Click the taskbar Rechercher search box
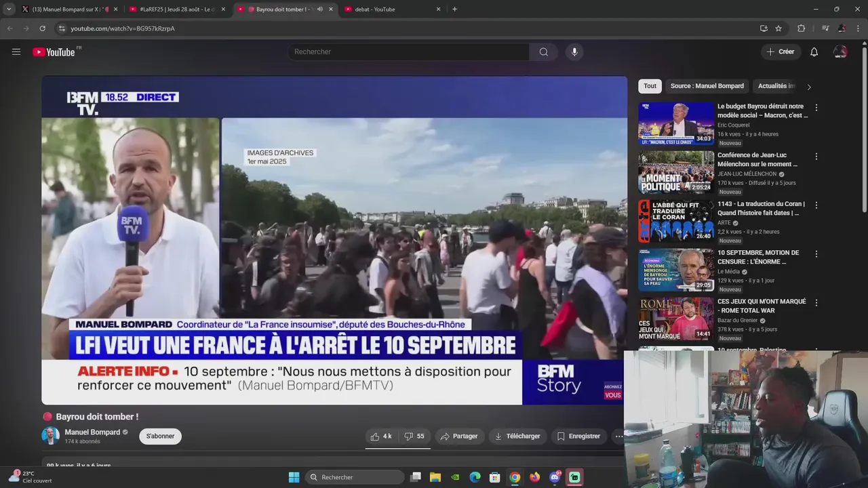868x488 pixels. click(x=355, y=477)
